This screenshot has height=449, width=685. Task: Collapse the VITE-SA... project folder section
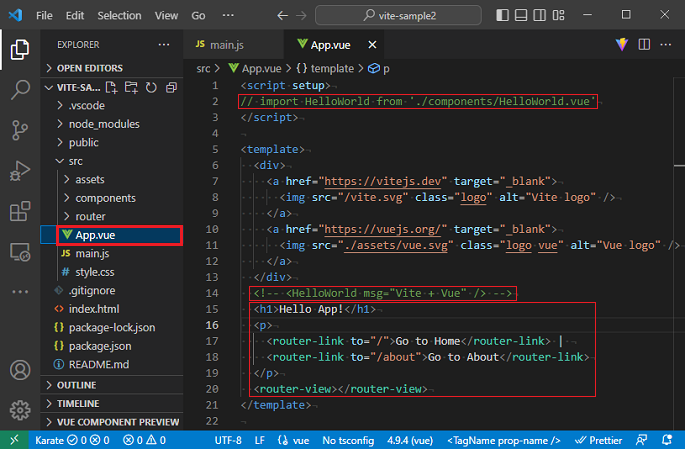pos(73,88)
